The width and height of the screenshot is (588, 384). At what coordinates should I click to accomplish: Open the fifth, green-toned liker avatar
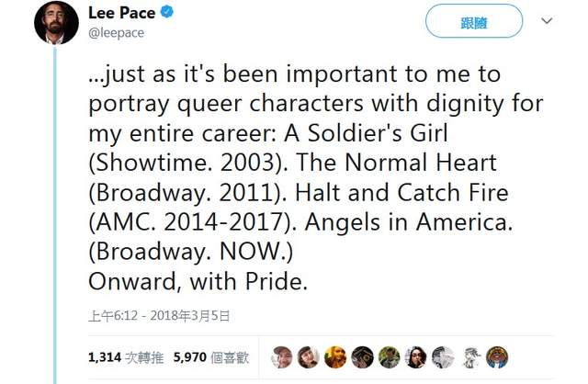[x=390, y=356]
